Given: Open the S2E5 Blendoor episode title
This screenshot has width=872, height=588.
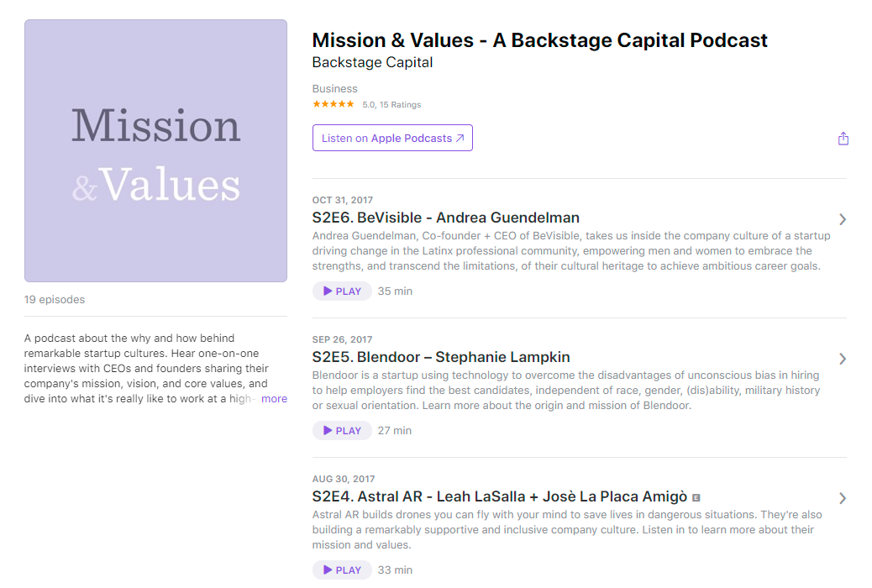Looking at the screenshot, I should click(441, 357).
